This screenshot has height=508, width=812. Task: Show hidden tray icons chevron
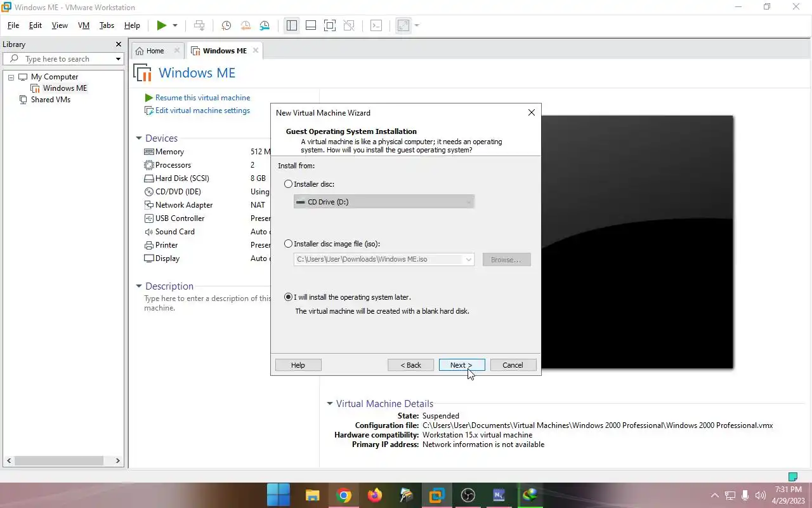tap(714, 495)
